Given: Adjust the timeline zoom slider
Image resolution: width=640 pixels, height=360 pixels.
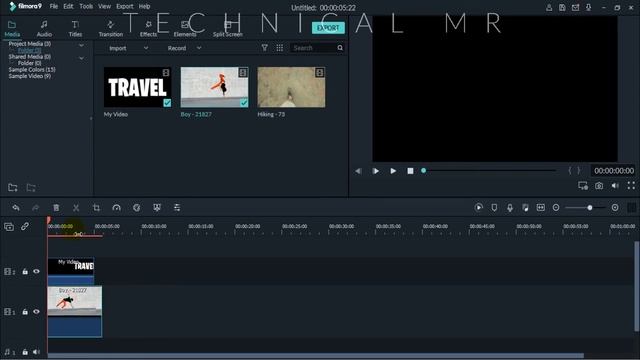Looking at the screenshot, I should coord(585,208).
